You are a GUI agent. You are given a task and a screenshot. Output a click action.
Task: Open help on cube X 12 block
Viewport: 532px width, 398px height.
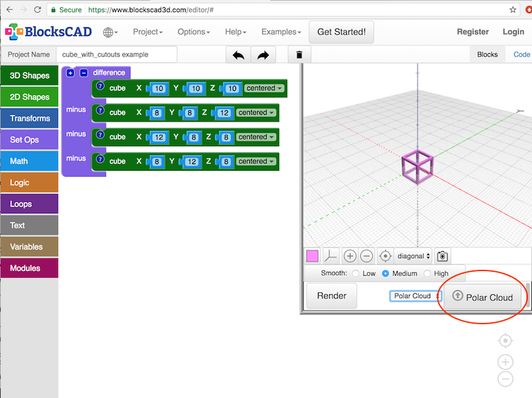pyautogui.click(x=100, y=135)
